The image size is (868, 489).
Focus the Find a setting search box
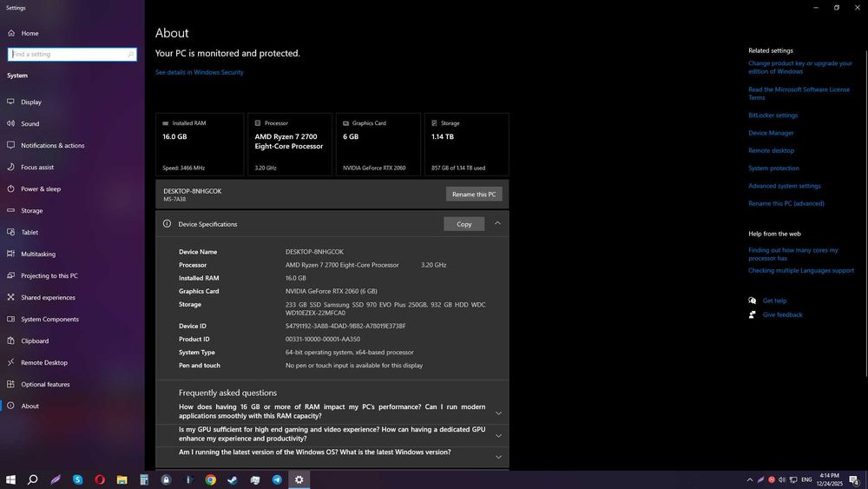pos(72,54)
